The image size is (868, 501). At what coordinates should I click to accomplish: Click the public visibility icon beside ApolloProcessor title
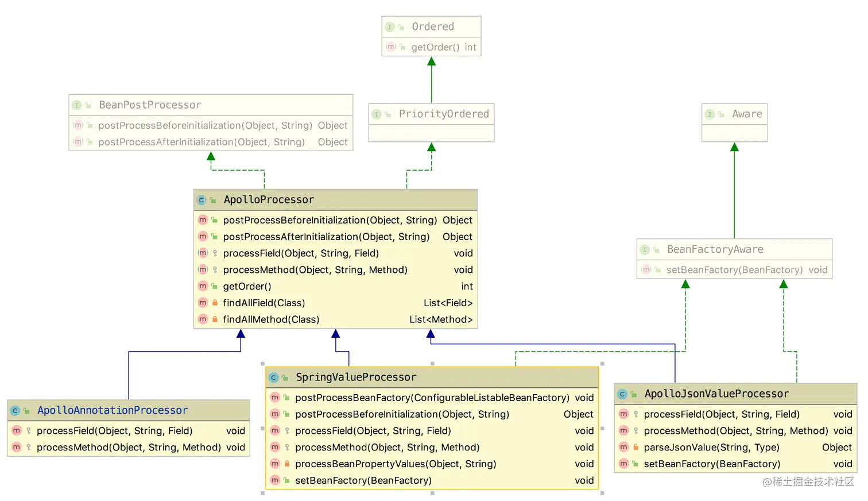pyautogui.click(x=213, y=200)
